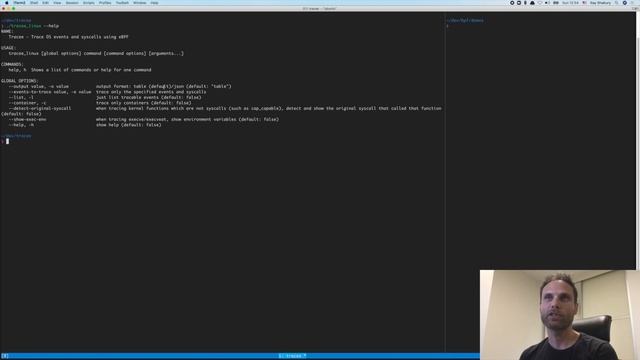Click the user name in menu bar
Image resolution: width=640 pixels, height=360 pixels.
coord(600,2)
